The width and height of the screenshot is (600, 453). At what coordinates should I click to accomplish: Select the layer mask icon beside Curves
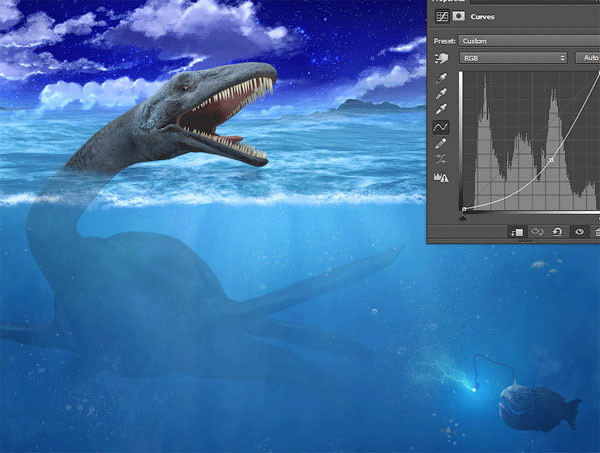[x=458, y=16]
